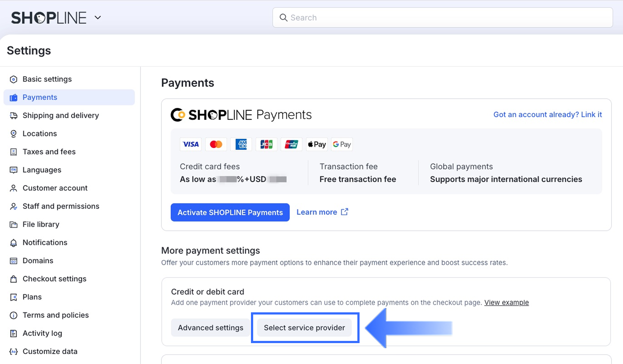
Task: Click the Activity log icon
Action: pyautogui.click(x=14, y=334)
